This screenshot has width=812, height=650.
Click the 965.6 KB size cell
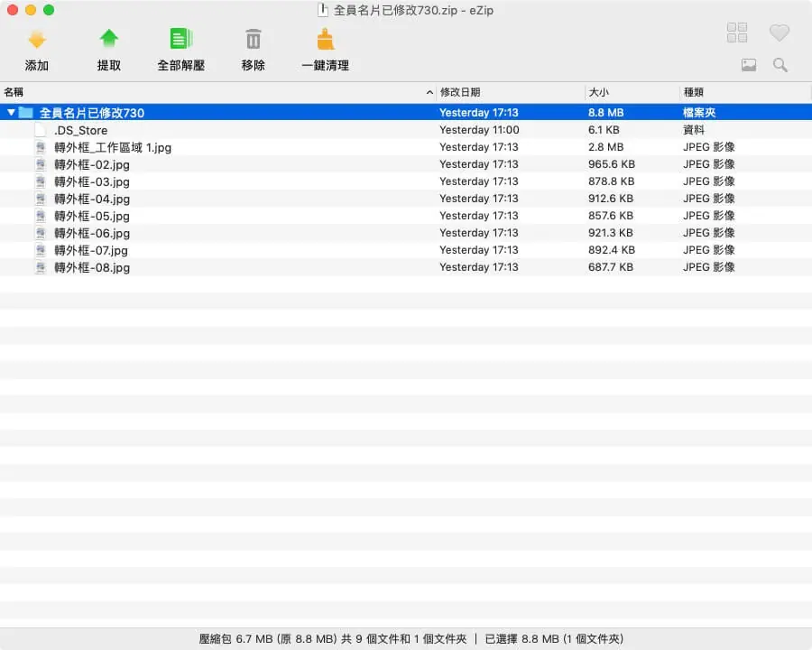[x=611, y=163]
